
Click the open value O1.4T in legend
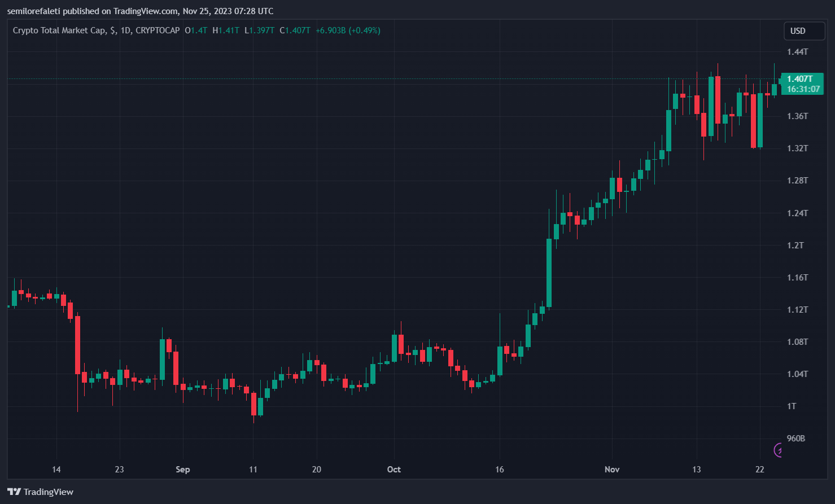(x=196, y=30)
